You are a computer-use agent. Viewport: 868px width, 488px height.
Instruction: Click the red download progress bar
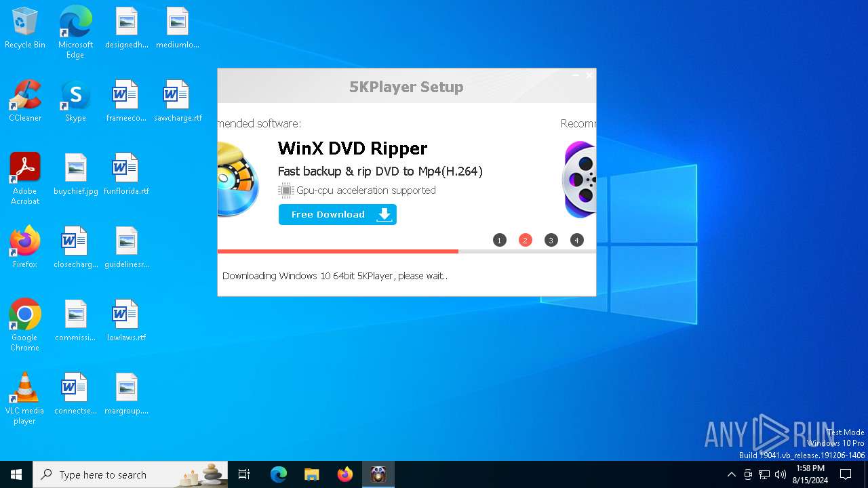[338, 251]
